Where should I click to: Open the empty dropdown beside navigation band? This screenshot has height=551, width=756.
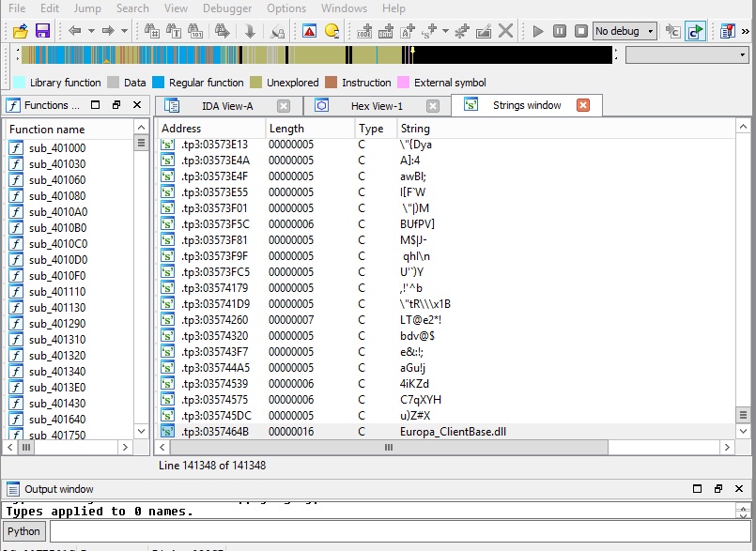tap(687, 55)
